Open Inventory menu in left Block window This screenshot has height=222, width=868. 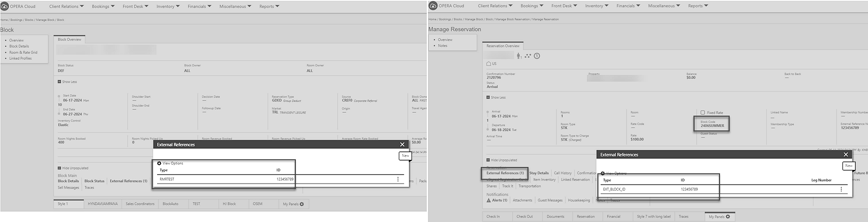click(x=168, y=7)
